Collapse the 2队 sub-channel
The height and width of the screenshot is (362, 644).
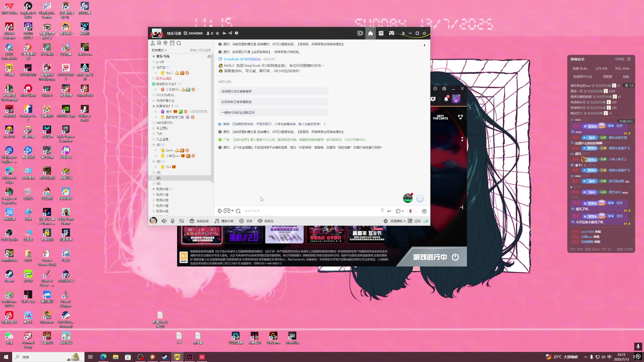click(154, 161)
